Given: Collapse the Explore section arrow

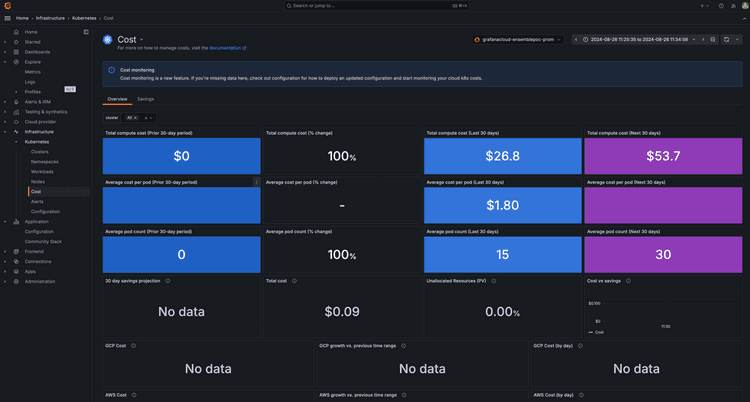Looking at the screenshot, I should (x=5, y=62).
